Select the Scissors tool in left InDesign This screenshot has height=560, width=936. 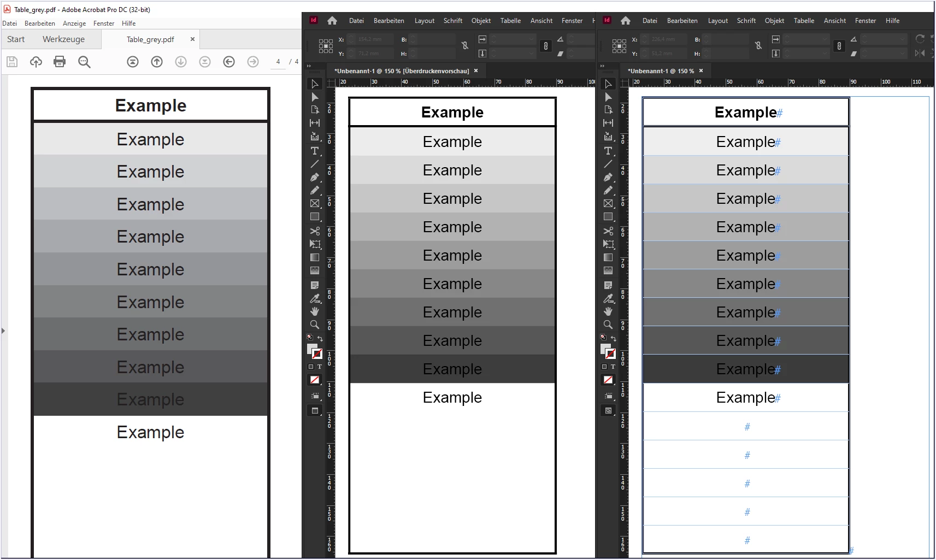point(315,231)
